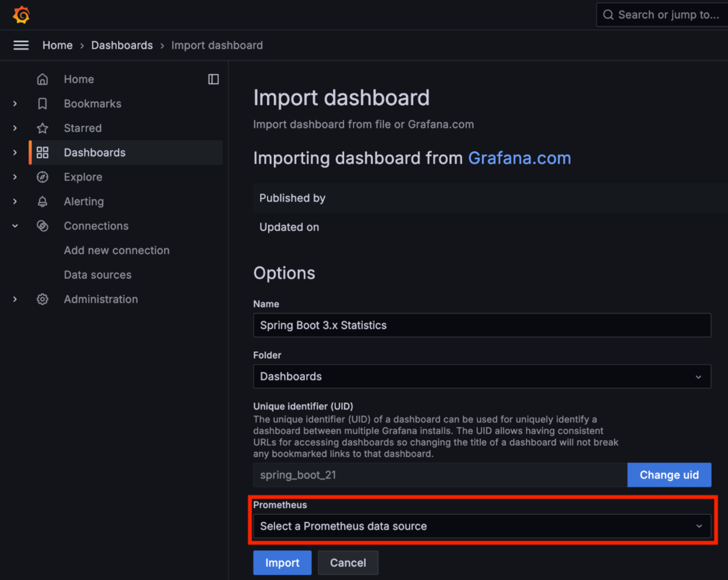Open the Prometheus data source dropdown

pyautogui.click(x=482, y=526)
